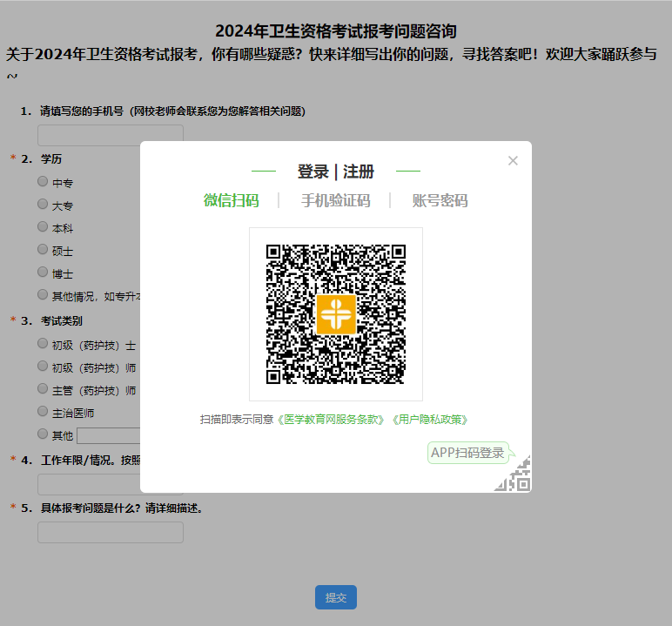The width and height of the screenshot is (672, 626).
Task: Open 医学教育网服务条款 link
Action: pyautogui.click(x=333, y=420)
